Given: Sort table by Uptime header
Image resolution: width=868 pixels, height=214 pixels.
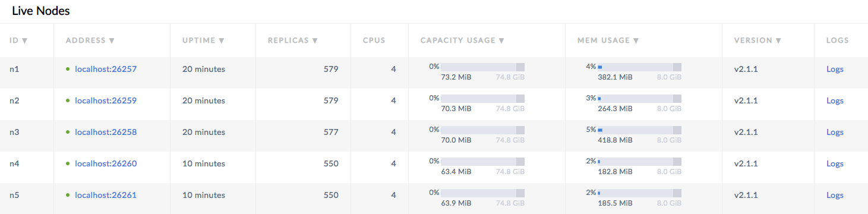Looking at the screenshot, I should (203, 40).
